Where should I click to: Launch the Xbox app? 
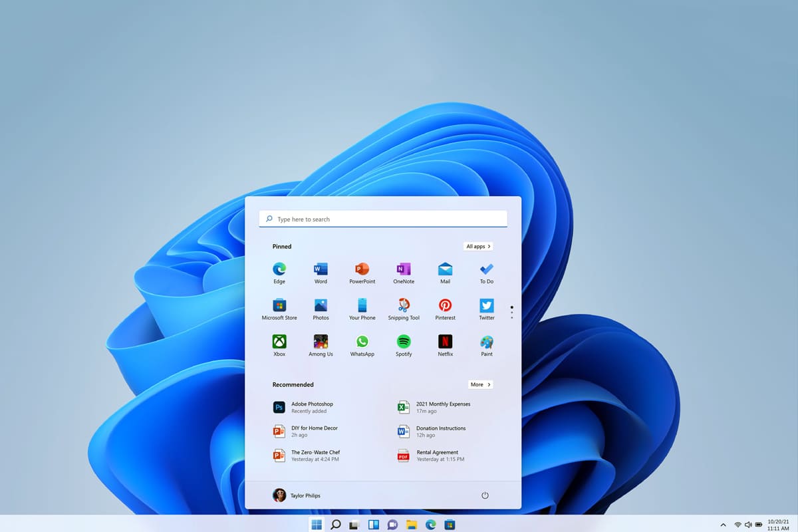click(279, 346)
